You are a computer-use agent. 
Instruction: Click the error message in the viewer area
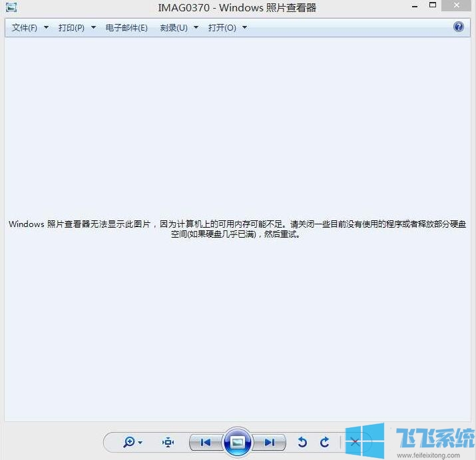[x=238, y=229]
